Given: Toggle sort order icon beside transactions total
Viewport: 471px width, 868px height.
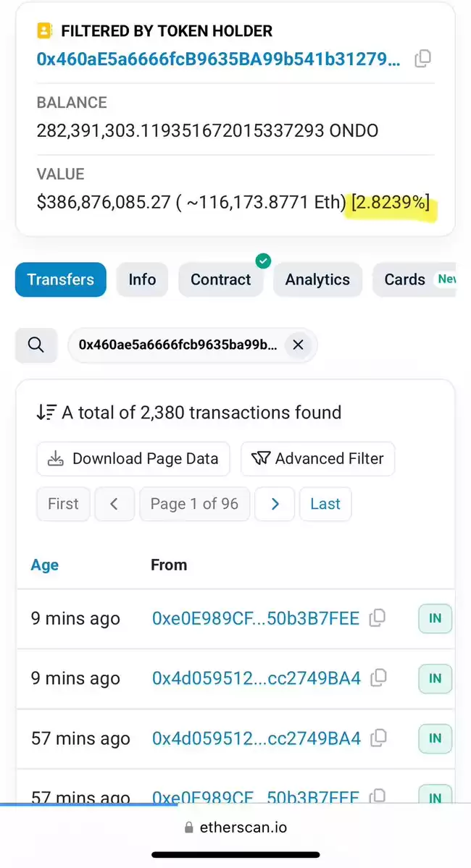Looking at the screenshot, I should click(x=46, y=413).
